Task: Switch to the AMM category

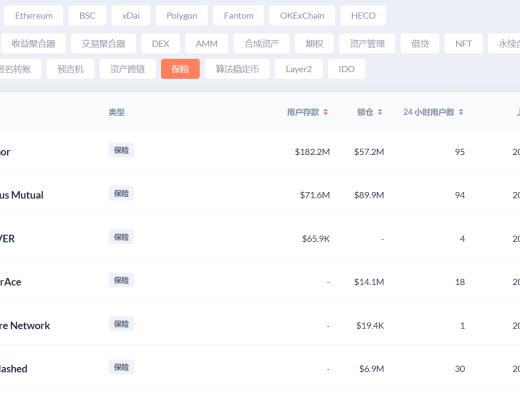Action: [x=207, y=44]
